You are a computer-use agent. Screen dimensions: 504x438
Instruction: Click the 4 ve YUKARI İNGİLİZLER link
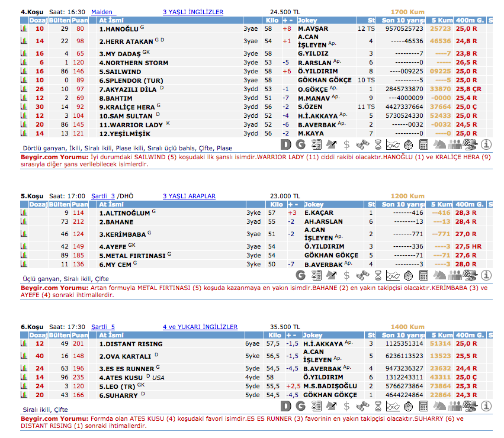click(200, 327)
